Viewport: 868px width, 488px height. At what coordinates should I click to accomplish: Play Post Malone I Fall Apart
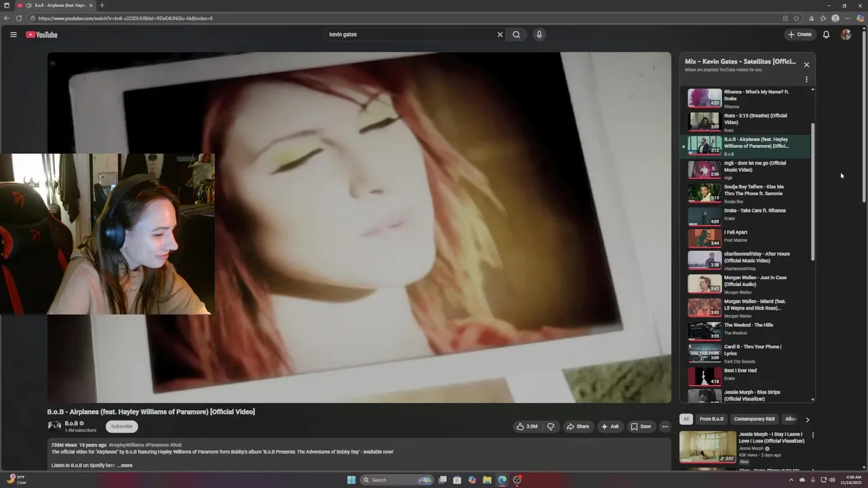[x=745, y=238]
